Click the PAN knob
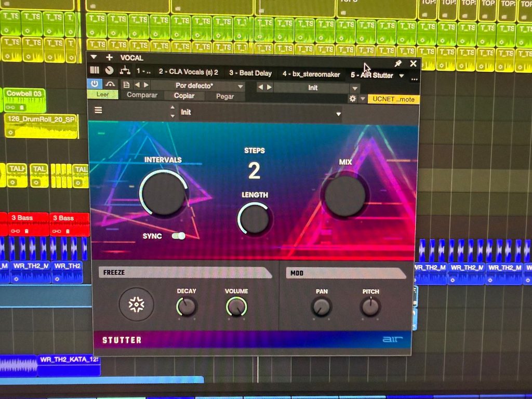The image size is (532, 399). click(x=321, y=307)
